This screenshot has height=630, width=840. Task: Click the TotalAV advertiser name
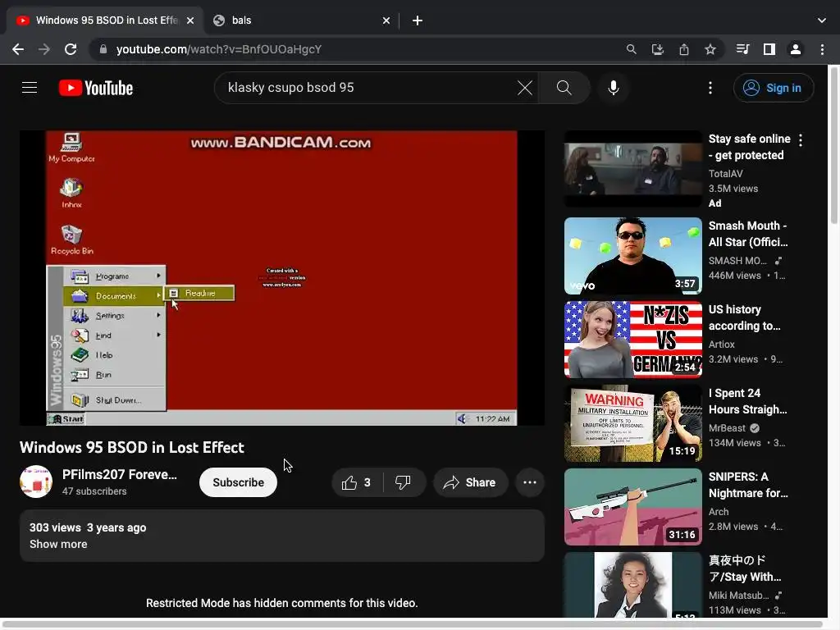tap(725, 174)
